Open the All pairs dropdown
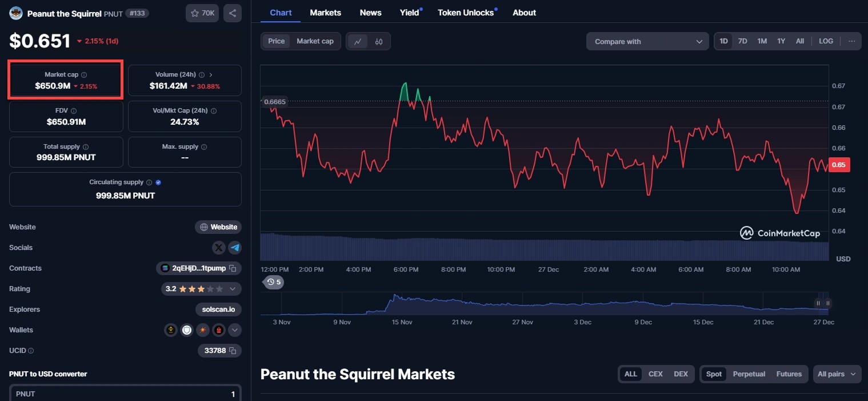The image size is (868, 401). [x=837, y=374]
